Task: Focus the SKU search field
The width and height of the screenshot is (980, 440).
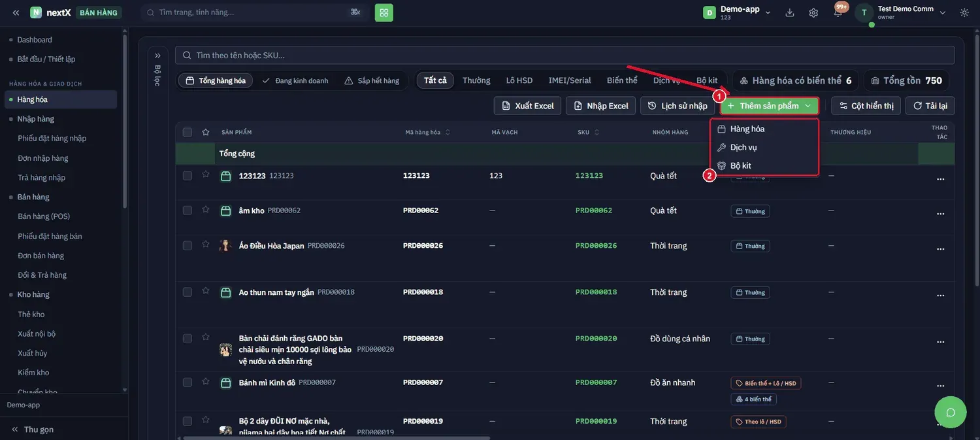Action: pos(565,56)
